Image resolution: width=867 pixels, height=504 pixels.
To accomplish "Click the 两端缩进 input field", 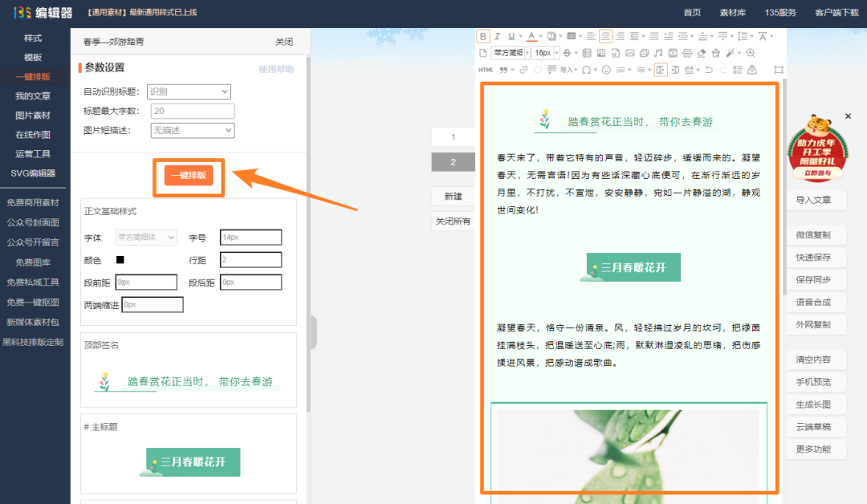I will pos(152,304).
